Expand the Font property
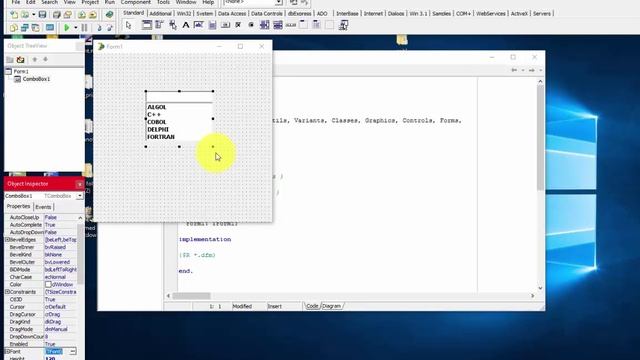The width and height of the screenshot is (640, 360). tap(7, 351)
